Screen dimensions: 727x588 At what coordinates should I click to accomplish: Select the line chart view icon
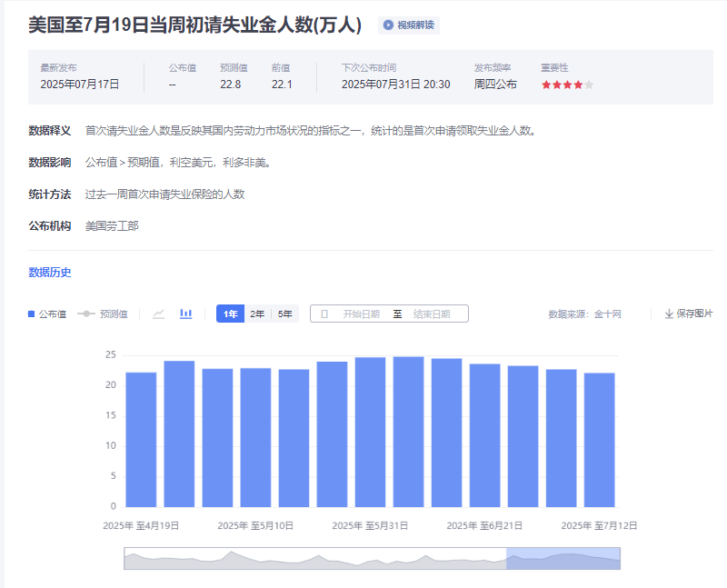coord(159,313)
